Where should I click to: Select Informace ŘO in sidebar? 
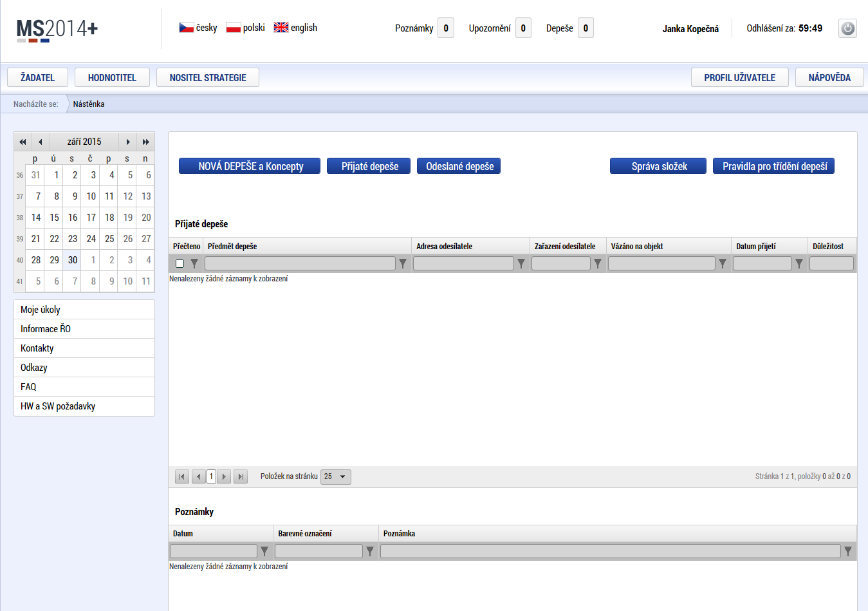[84, 329]
